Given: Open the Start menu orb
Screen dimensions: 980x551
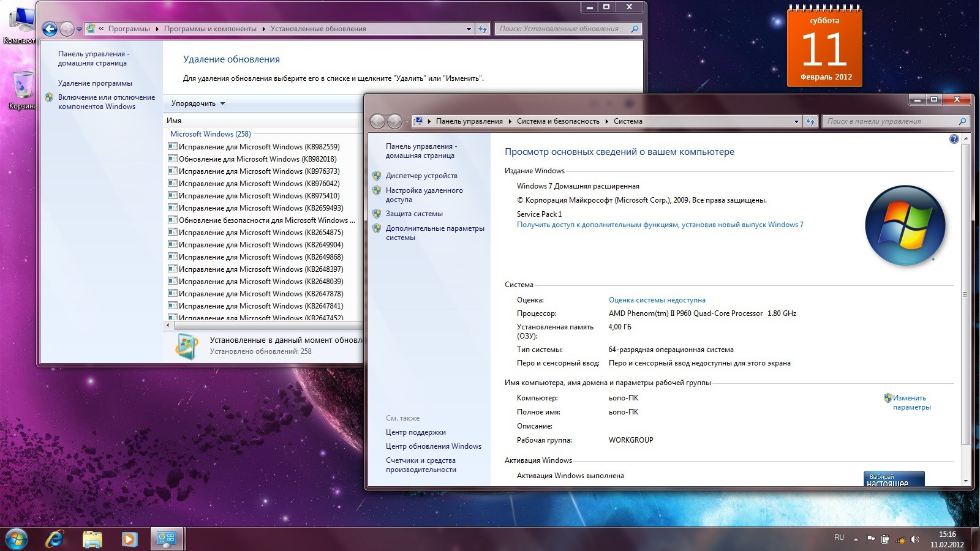Looking at the screenshot, I should (17, 539).
